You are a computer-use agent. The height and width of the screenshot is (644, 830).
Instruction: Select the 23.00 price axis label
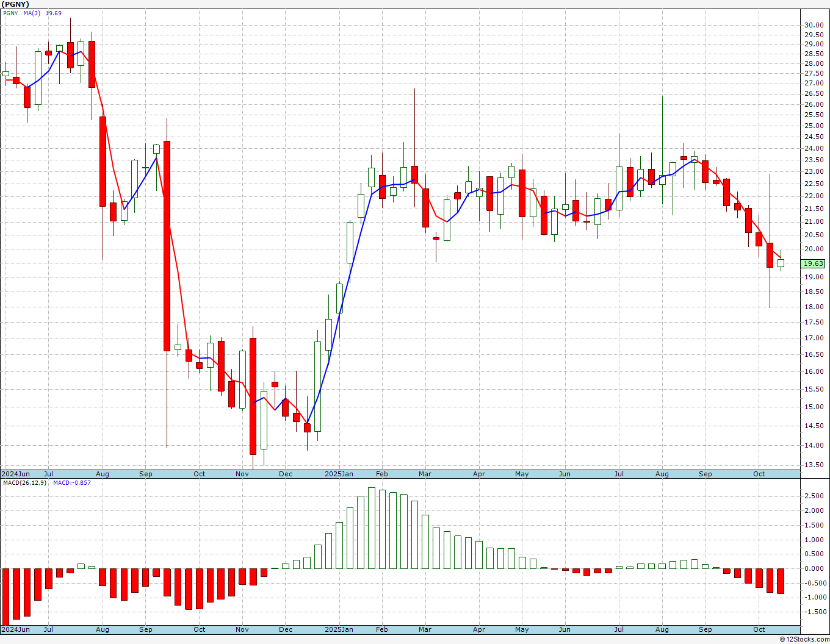pyautogui.click(x=814, y=172)
